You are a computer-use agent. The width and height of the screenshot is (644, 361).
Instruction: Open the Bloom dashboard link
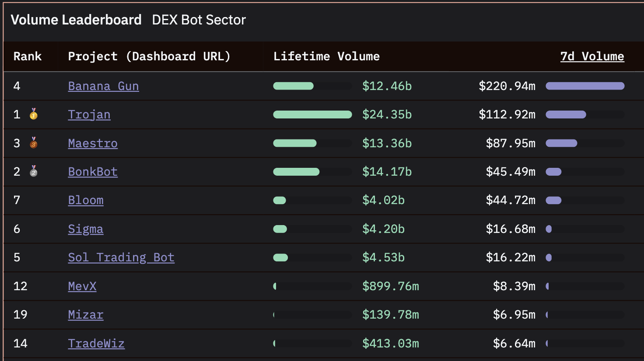coord(86,200)
